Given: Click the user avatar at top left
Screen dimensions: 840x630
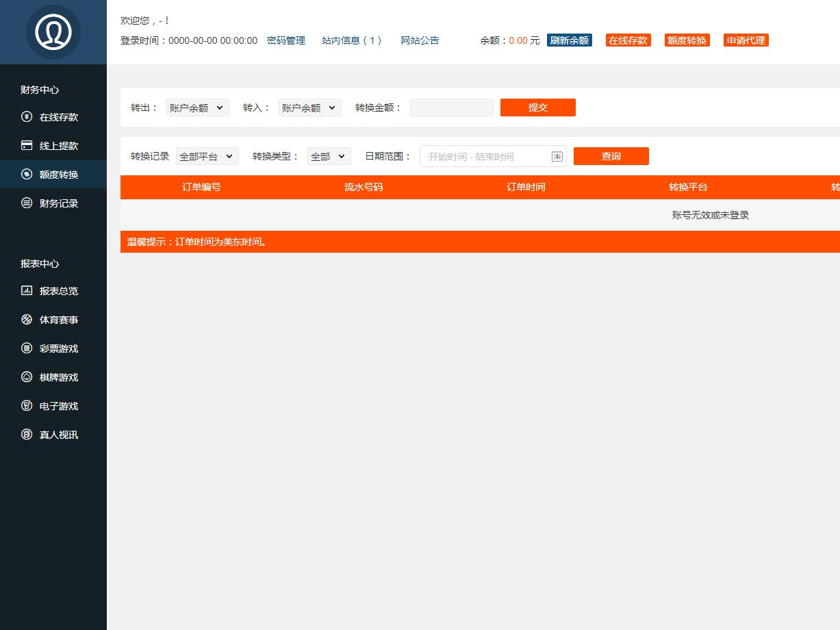Looking at the screenshot, I should point(53,32).
